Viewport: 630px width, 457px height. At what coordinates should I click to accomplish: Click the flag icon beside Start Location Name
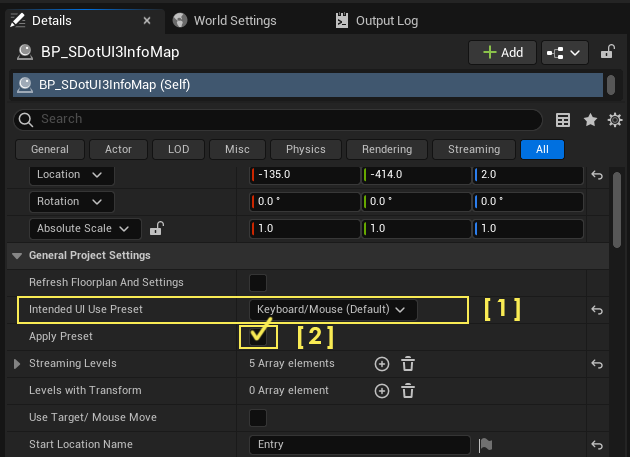(485, 445)
